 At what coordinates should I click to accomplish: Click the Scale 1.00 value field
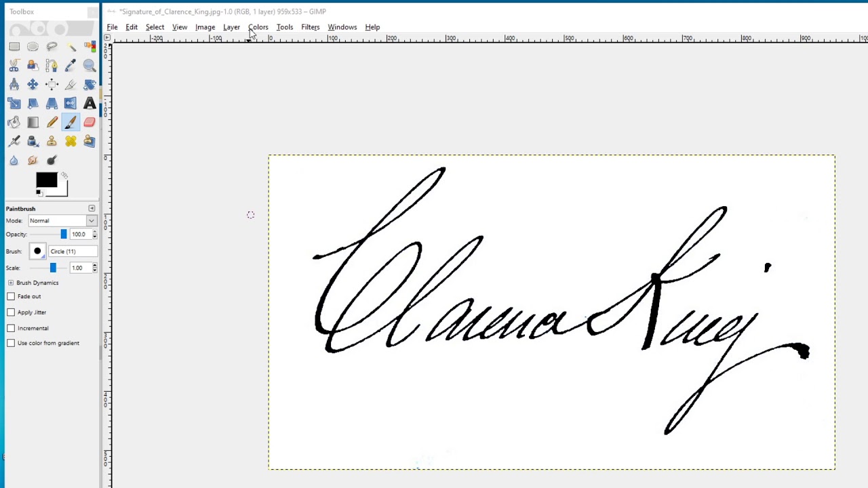click(x=79, y=268)
